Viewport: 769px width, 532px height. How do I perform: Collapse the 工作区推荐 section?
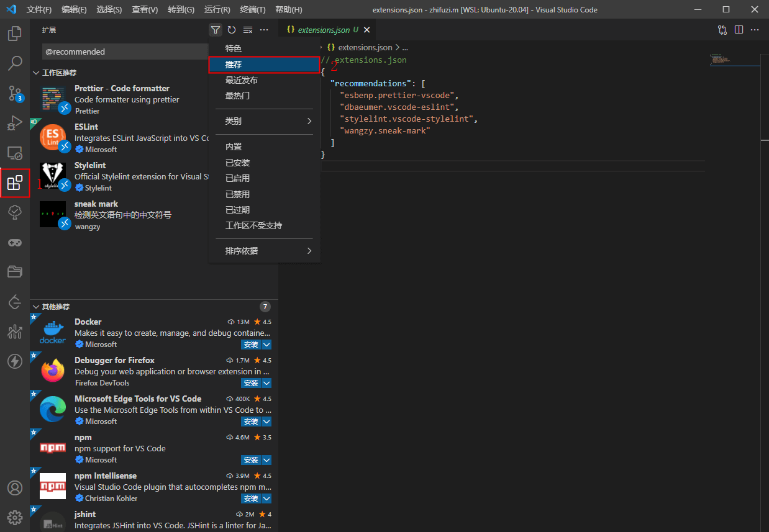(37, 73)
